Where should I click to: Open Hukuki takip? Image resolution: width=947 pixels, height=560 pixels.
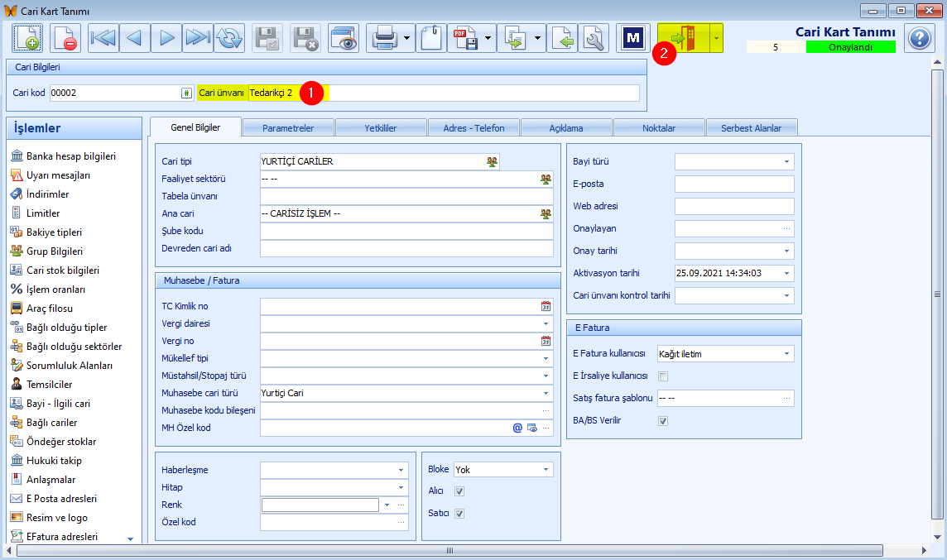click(46, 461)
